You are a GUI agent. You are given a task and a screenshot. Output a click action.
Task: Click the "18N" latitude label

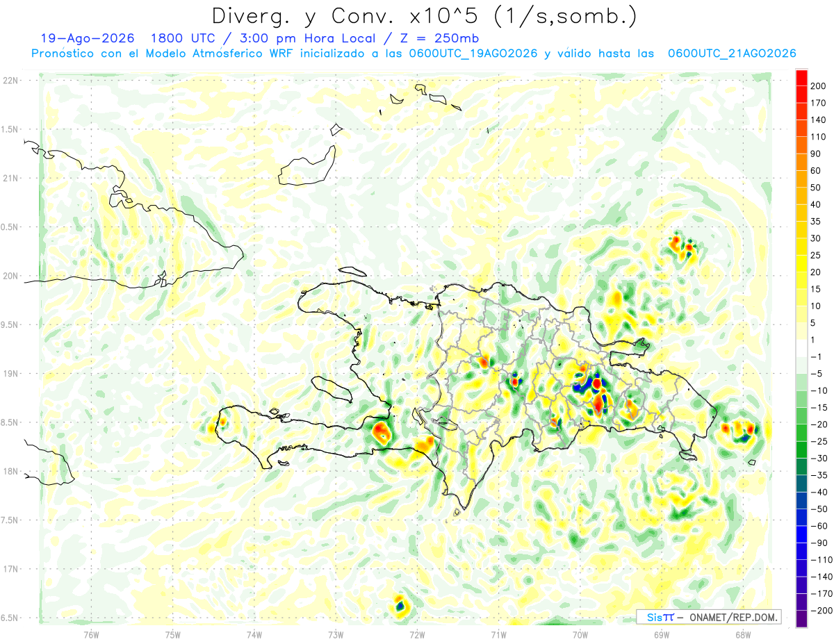(10, 471)
